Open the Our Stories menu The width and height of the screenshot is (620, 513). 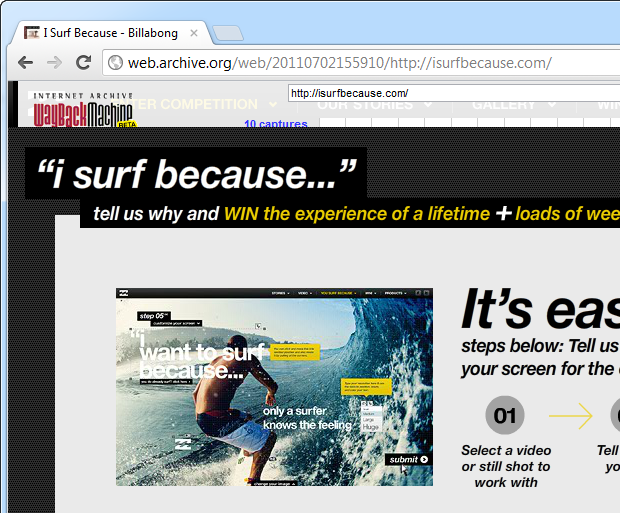pyautogui.click(x=365, y=105)
